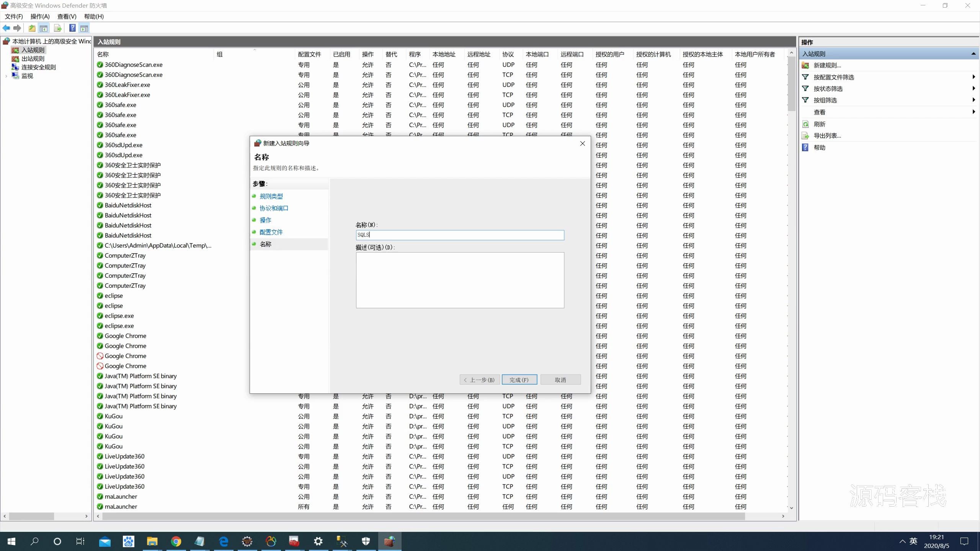This screenshot has width=980, height=551.
Task: Open Microsoft Edge from the taskbar
Action: click(223, 541)
